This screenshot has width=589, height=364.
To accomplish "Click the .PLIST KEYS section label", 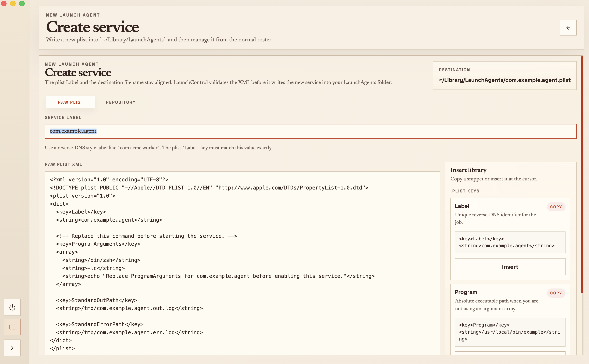I will pyautogui.click(x=465, y=191).
